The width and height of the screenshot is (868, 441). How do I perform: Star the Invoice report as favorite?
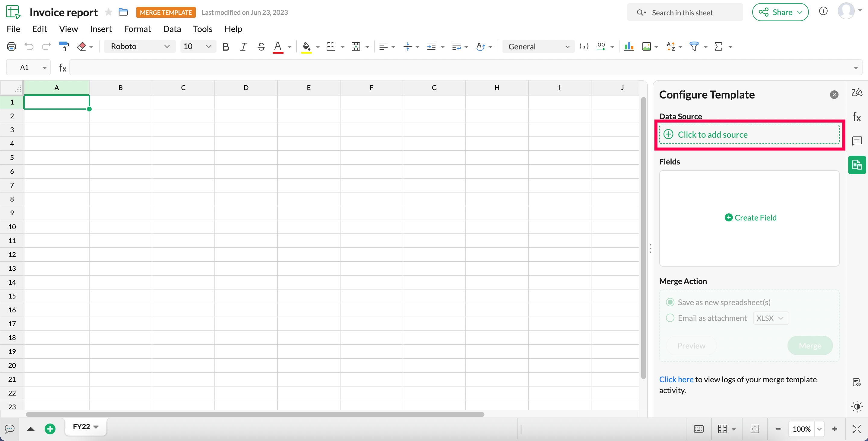click(109, 12)
